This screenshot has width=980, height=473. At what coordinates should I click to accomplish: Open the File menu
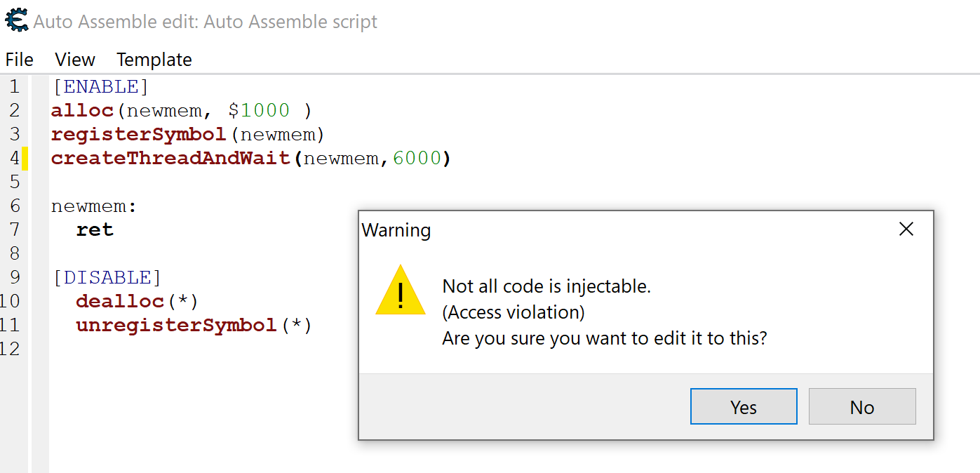pyautogui.click(x=19, y=60)
